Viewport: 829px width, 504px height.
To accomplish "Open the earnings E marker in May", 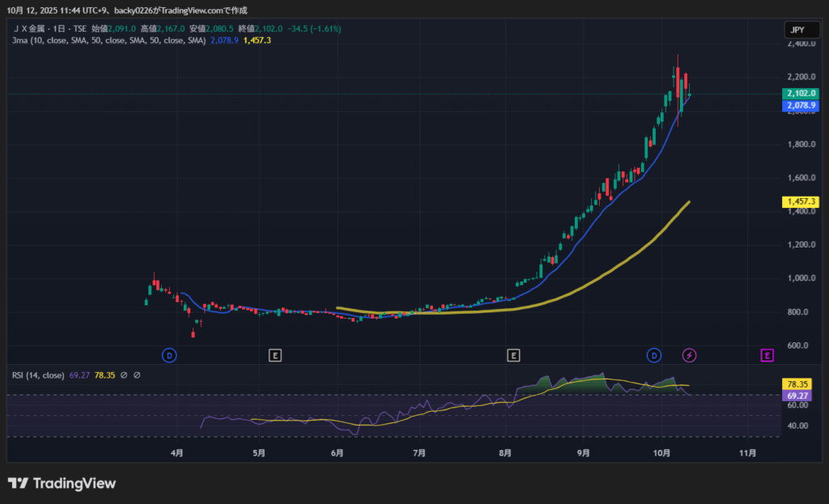I will click(x=275, y=355).
